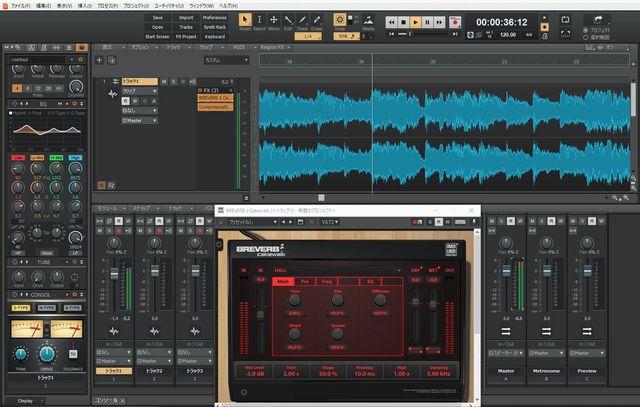Select the Draw tool pencil icon
Screen dimensions: 640x407
(302, 20)
